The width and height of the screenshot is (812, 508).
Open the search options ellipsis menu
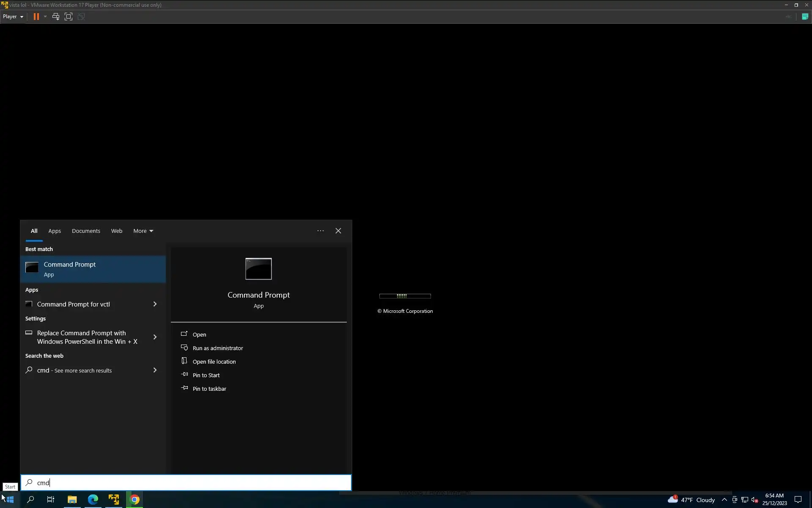[321, 231]
